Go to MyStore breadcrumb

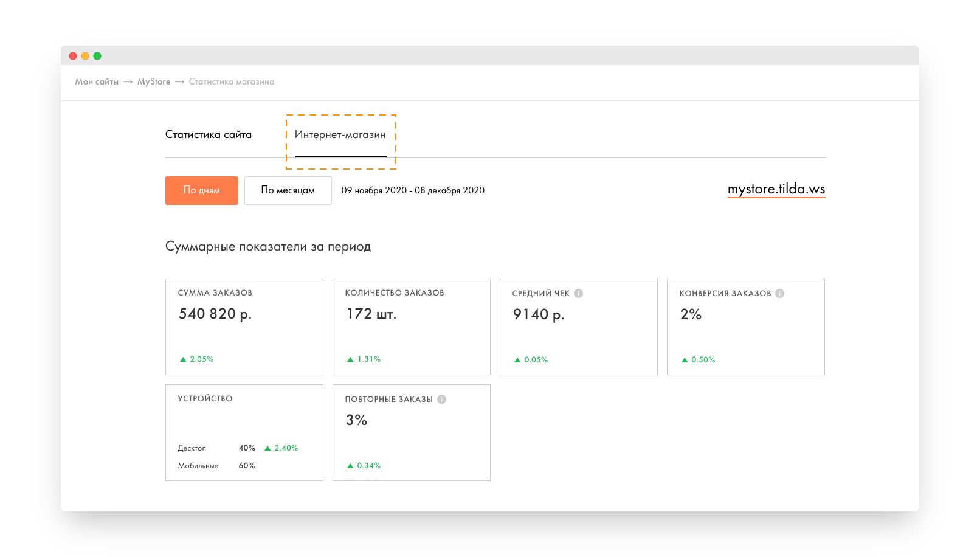pyautogui.click(x=154, y=81)
